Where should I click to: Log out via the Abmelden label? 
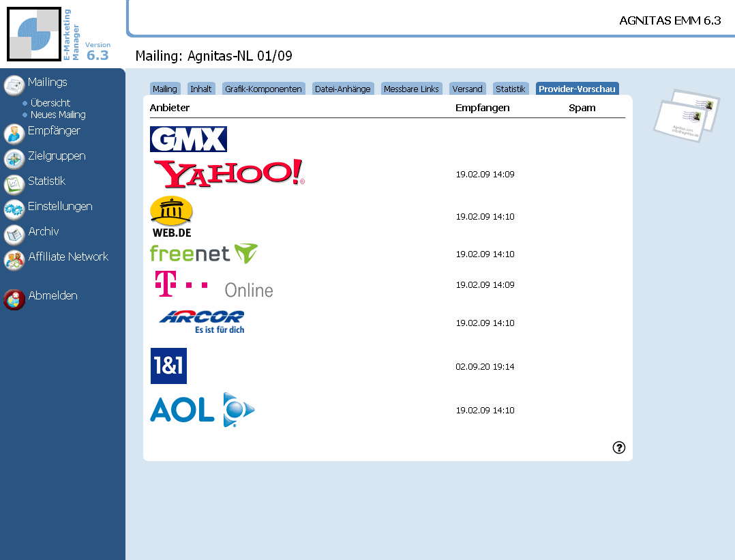[53, 295]
